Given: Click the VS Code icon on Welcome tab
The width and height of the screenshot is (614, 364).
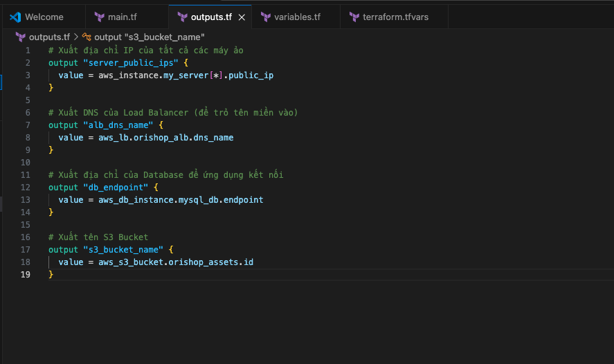Looking at the screenshot, I should (15, 17).
